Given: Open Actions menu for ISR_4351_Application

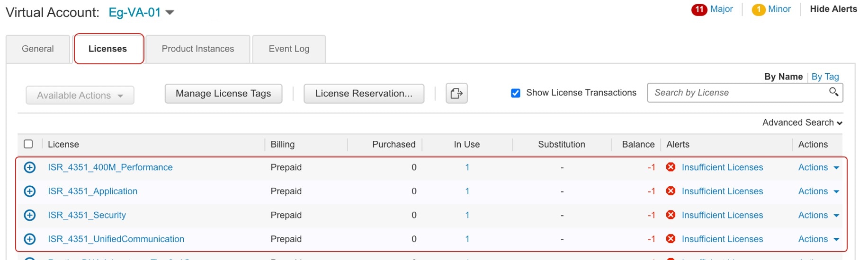Looking at the screenshot, I should click(818, 191).
